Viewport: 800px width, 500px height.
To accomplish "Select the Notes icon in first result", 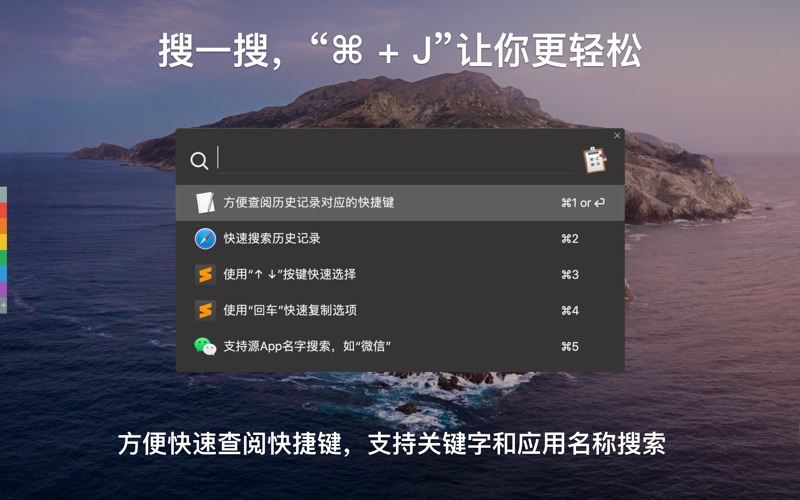I will 205,203.
